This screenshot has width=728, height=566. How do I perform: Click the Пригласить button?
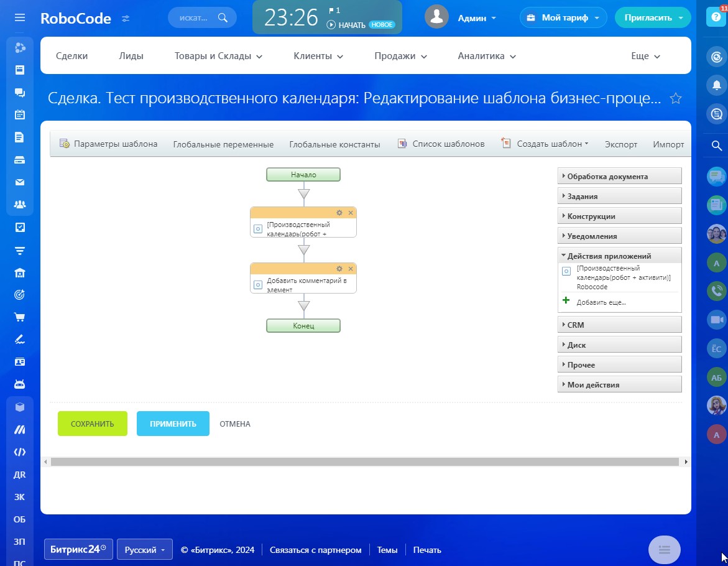[653, 17]
